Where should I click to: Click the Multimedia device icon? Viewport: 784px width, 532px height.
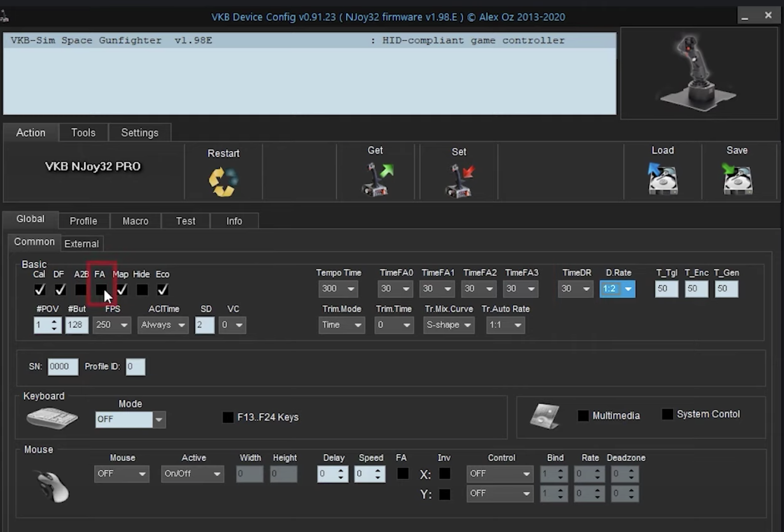[x=544, y=416]
